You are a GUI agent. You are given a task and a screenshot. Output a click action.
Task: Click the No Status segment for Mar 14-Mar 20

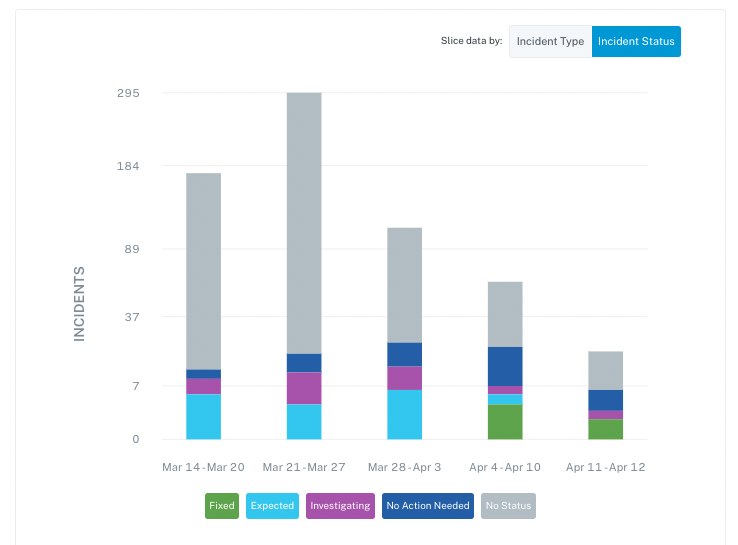coord(203,272)
